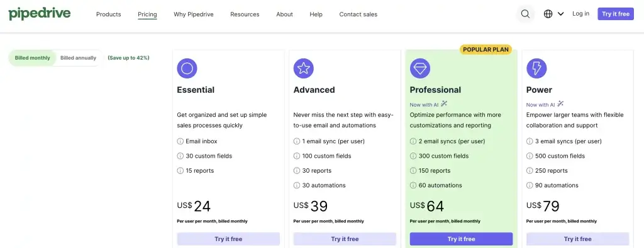This screenshot has height=248, width=644.
Task: Click the Advanced plan title
Action: tap(314, 90)
